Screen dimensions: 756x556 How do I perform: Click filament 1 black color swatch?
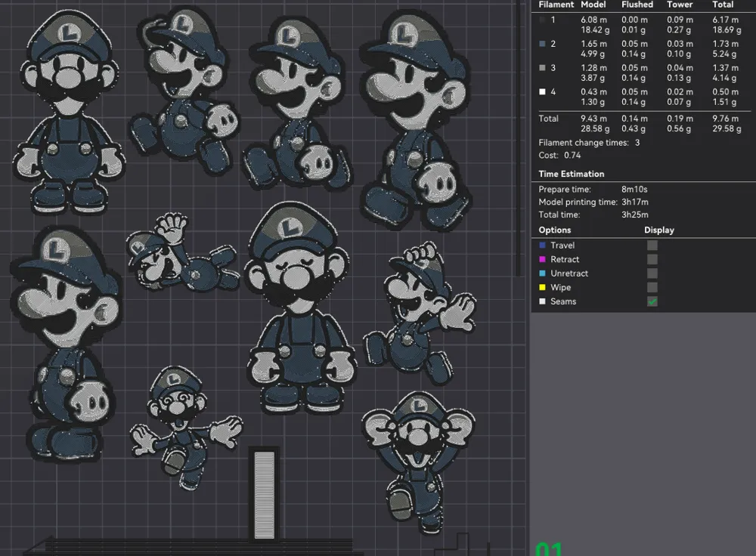pos(542,20)
